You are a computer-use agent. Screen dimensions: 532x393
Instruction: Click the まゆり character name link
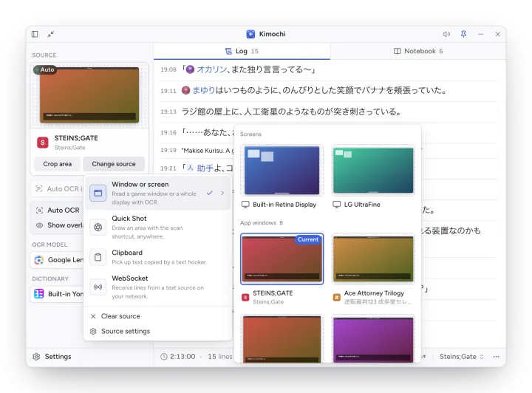point(204,90)
